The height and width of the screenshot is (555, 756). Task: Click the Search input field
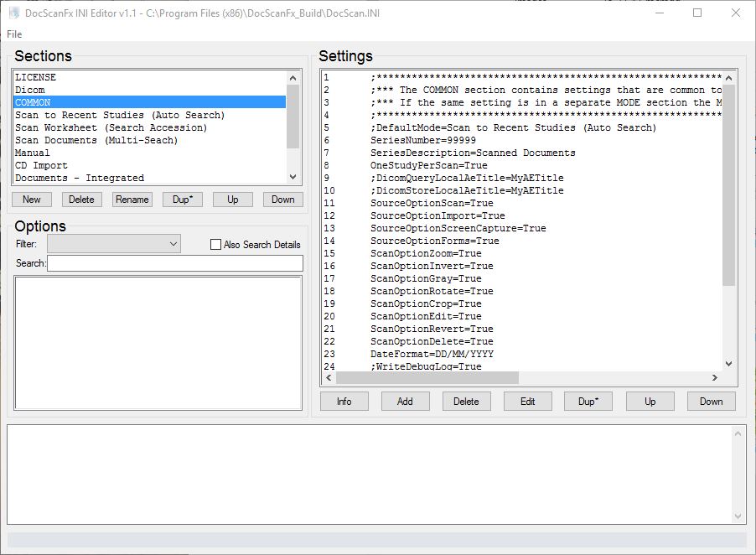[x=175, y=263]
